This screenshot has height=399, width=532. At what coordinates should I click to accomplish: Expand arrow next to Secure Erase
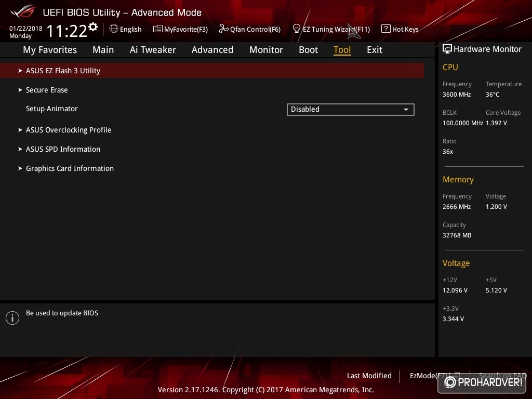tap(20, 90)
